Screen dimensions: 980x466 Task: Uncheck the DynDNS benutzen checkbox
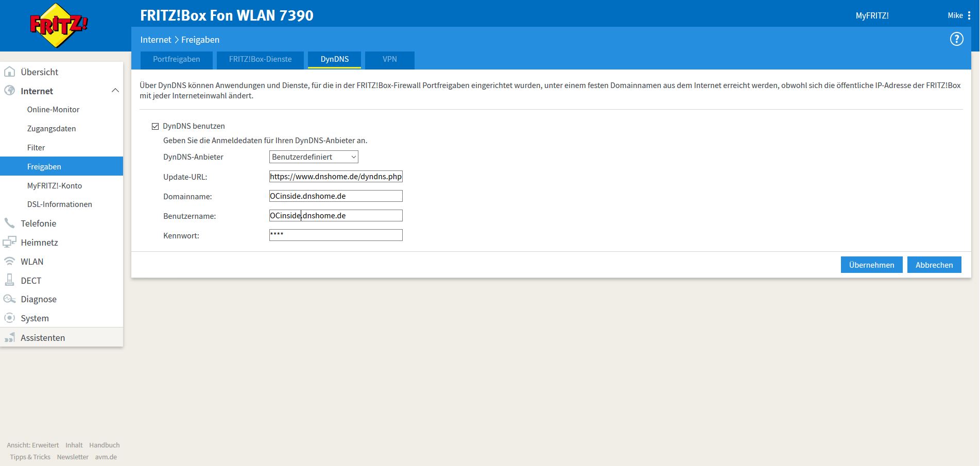tap(155, 126)
